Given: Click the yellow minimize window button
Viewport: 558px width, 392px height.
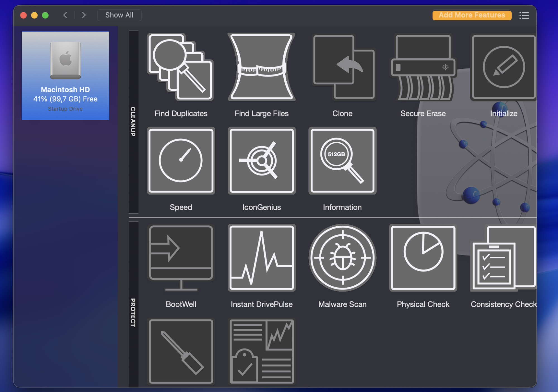Looking at the screenshot, I should pos(34,15).
